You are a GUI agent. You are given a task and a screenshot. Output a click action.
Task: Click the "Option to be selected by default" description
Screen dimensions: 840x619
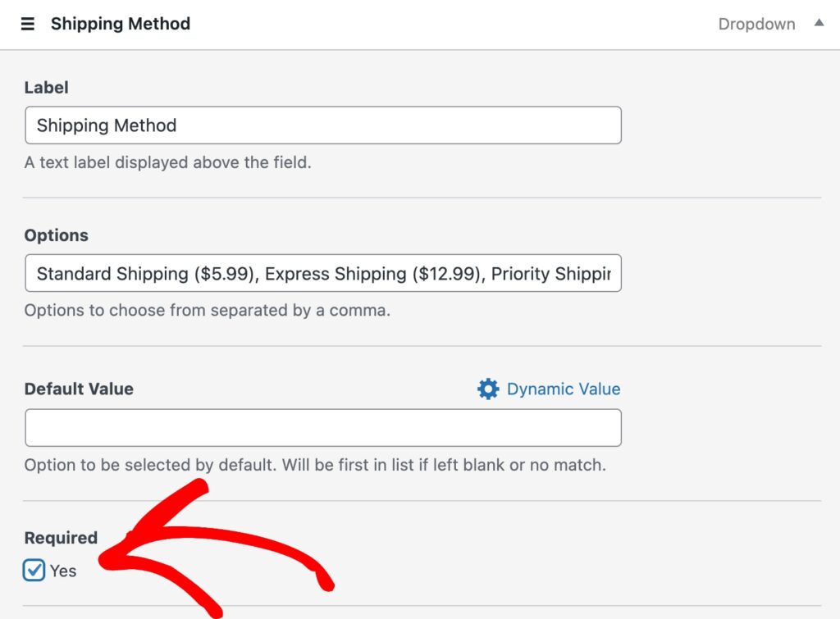click(315, 465)
